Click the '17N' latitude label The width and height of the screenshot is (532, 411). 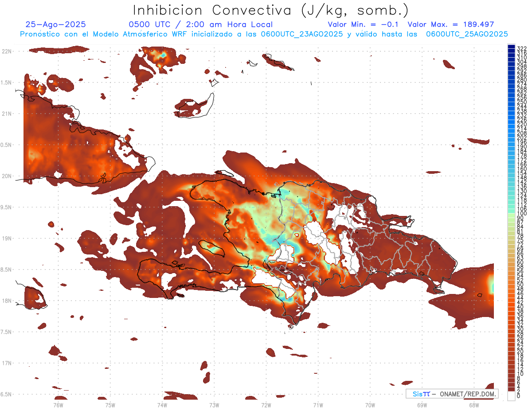[7, 363]
